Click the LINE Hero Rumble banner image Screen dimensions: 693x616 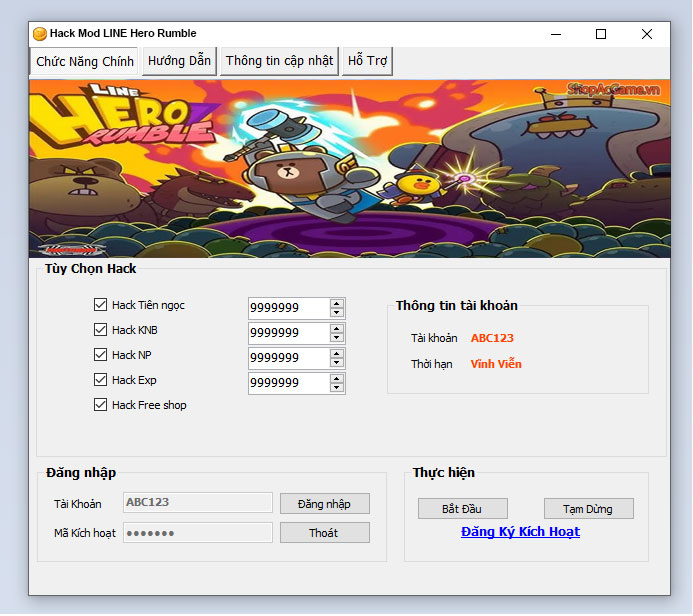(350, 169)
